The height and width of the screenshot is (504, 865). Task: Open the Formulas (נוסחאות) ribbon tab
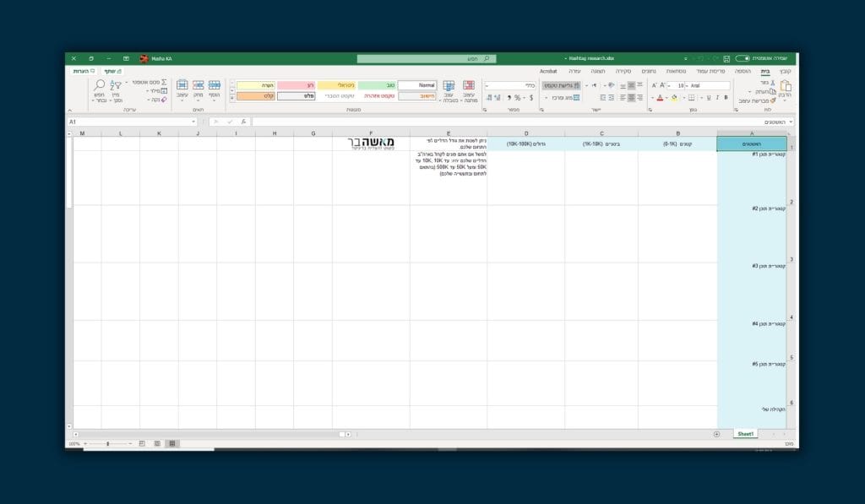(x=676, y=71)
